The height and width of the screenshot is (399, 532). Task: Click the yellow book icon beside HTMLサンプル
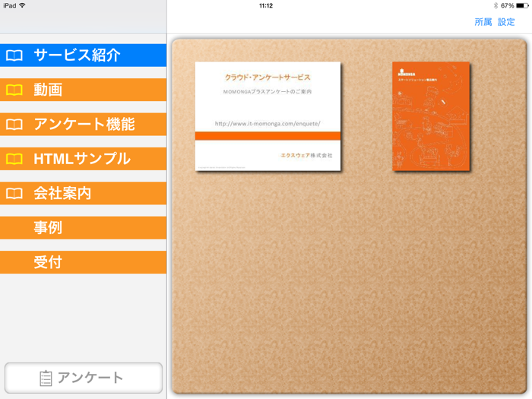point(14,159)
